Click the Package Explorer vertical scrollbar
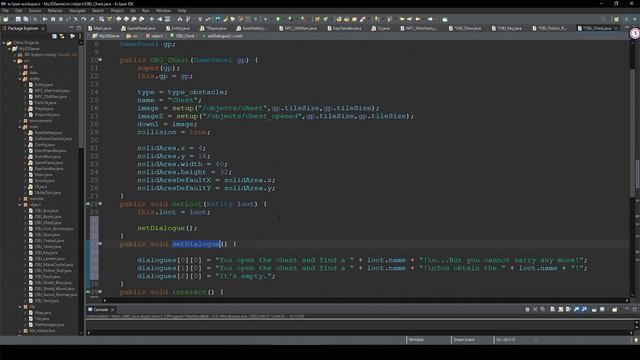640x360 pixels. [x=81, y=188]
